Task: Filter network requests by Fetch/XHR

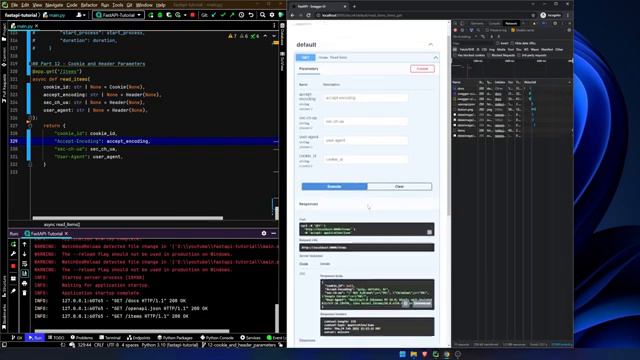Action: 467,49
